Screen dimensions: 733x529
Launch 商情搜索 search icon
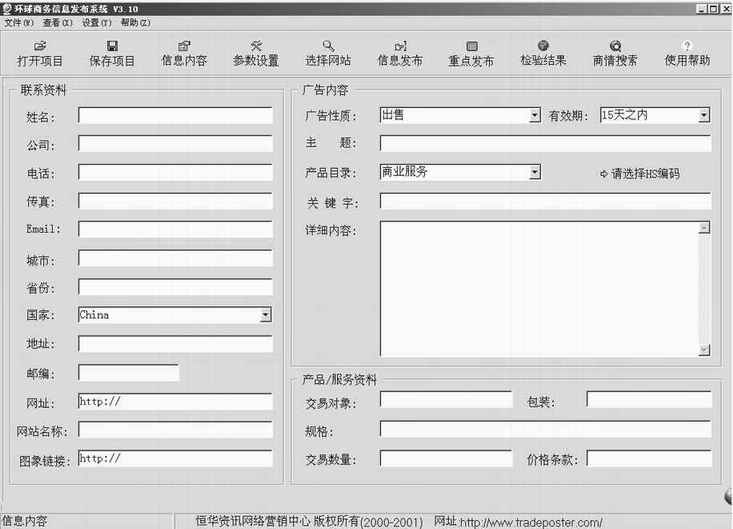coord(615,54)
